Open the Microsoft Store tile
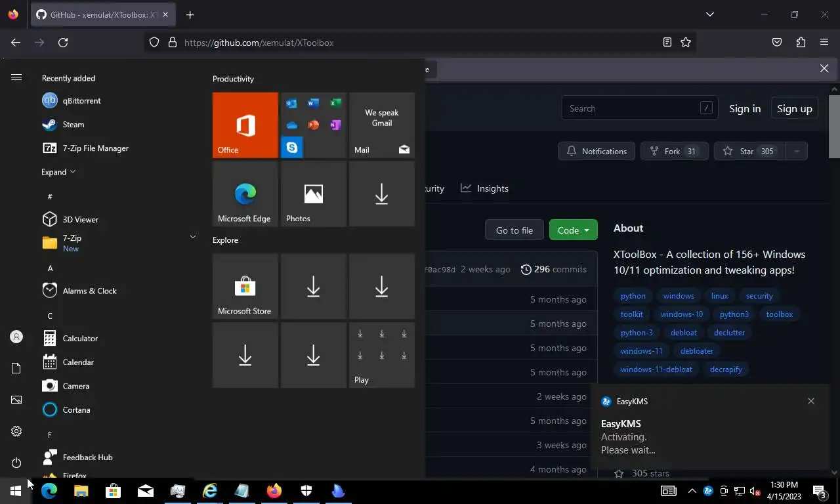Screen dimensions: 840x504 tap(245, 286)
